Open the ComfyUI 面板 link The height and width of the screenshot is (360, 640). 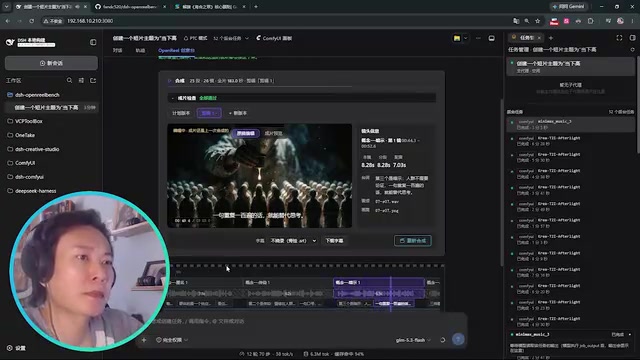point(274,38)
